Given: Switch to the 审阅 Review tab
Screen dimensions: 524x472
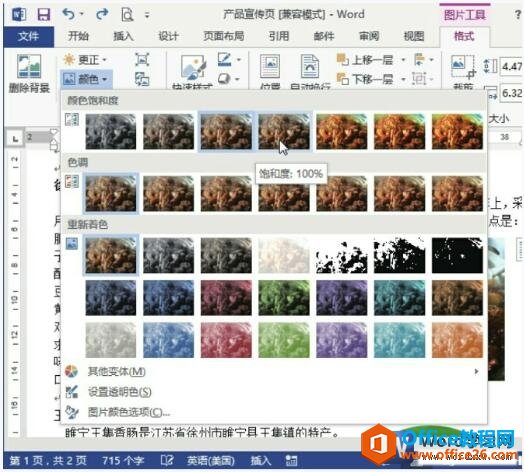Looking at the screenshot, I should click(369, 36).
